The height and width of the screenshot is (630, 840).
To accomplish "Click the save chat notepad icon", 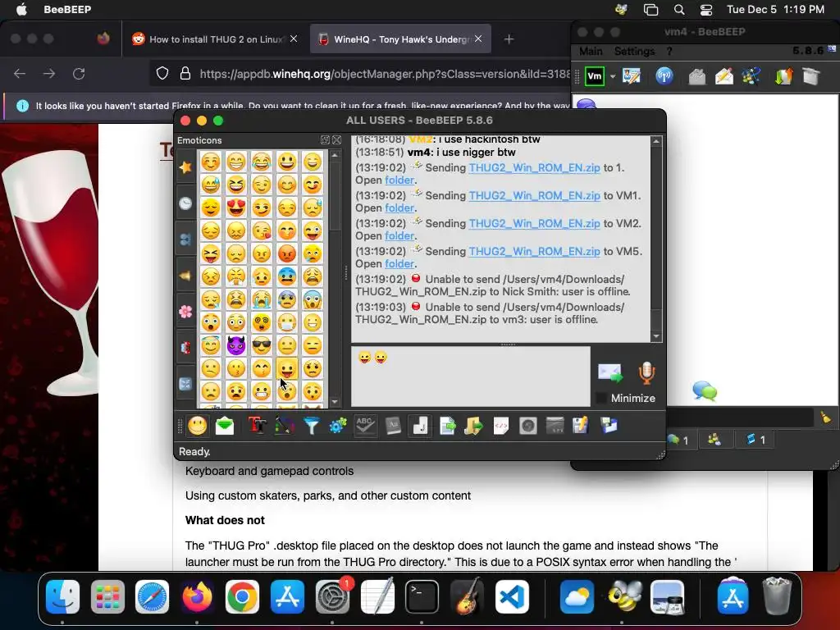I will [581, 426].
